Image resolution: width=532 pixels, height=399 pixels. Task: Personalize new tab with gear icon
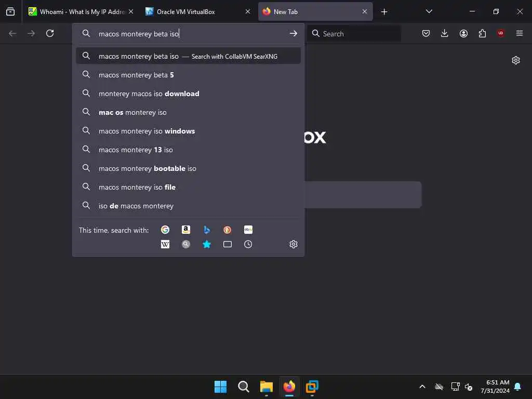click(516, 60)
